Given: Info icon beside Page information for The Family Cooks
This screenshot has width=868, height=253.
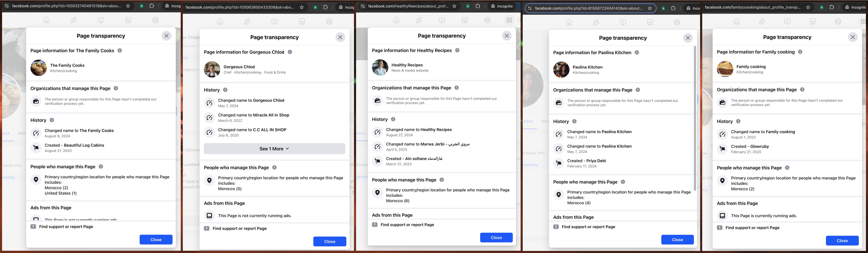Looking at the screenshot, I should [120, 51].
